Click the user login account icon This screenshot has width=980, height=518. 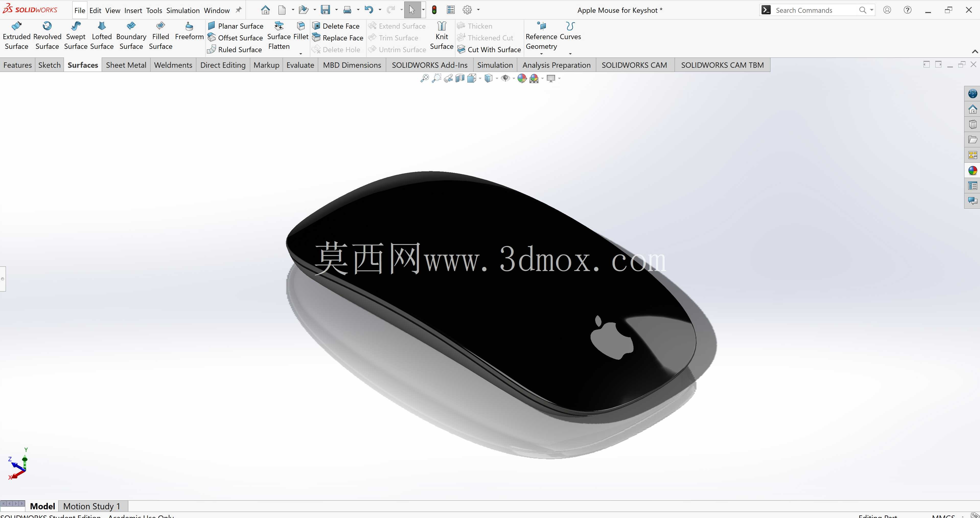(x=887, y=10)
